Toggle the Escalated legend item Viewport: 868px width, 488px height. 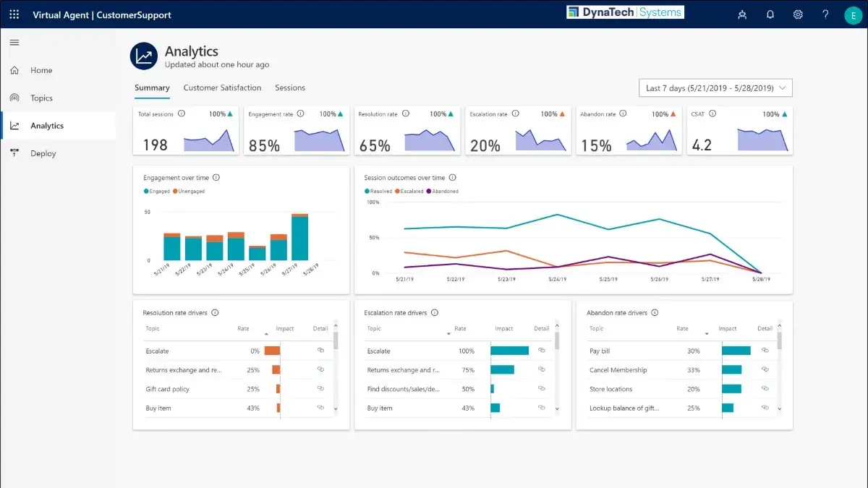tap(409, 192)
